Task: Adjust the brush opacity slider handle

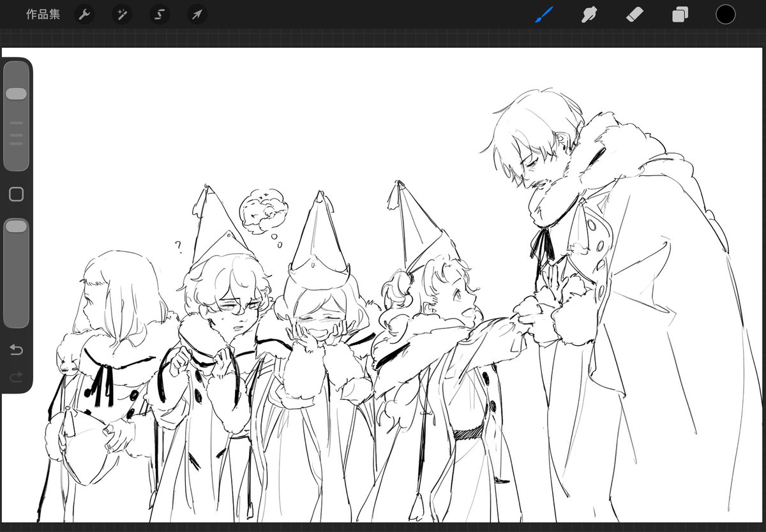Action: 16,226
